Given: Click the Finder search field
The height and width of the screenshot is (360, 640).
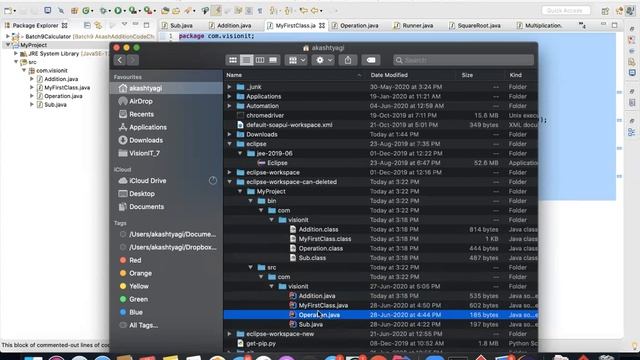Looking at the screenshot, I should click(x=463, y=60).
